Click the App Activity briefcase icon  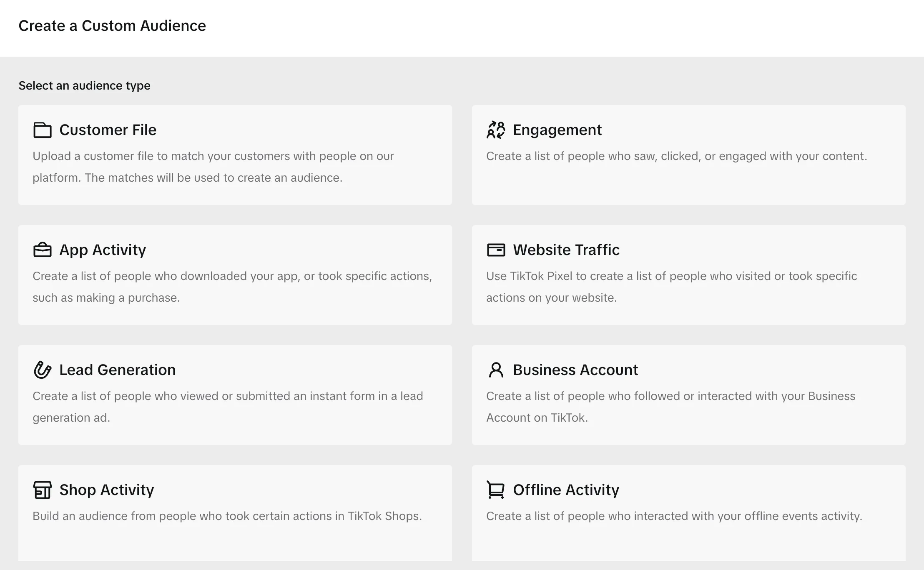(x=42, y=250)
